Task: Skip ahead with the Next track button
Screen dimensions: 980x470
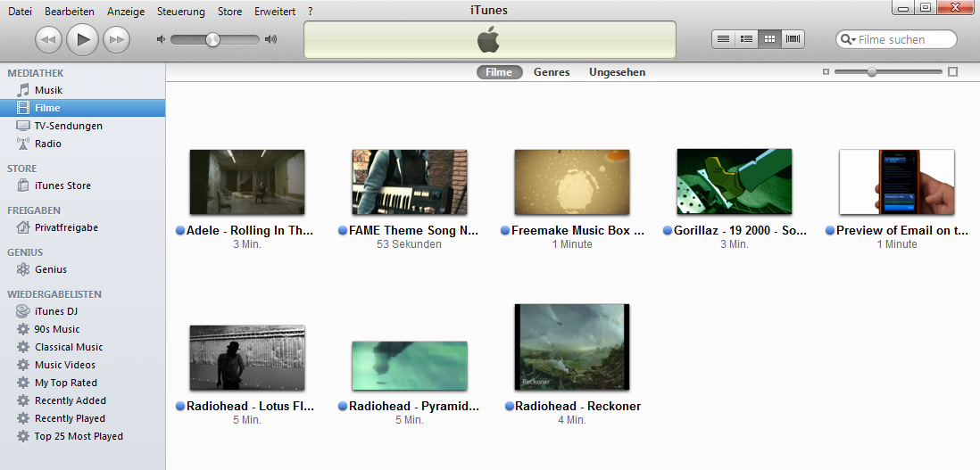Action: (x=116, y=39)
